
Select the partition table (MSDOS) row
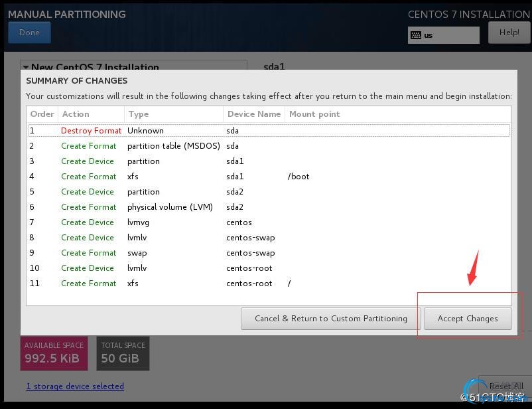269,145
